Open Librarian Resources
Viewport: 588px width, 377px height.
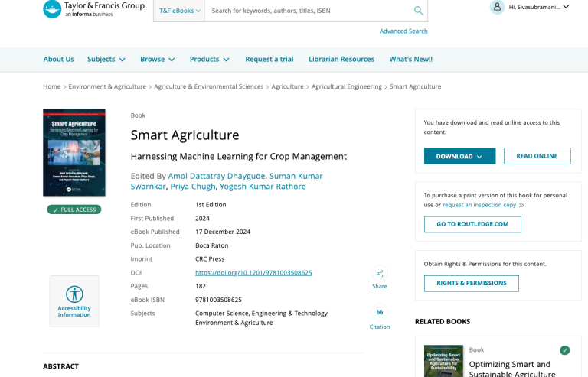click(x=341, y=59)
